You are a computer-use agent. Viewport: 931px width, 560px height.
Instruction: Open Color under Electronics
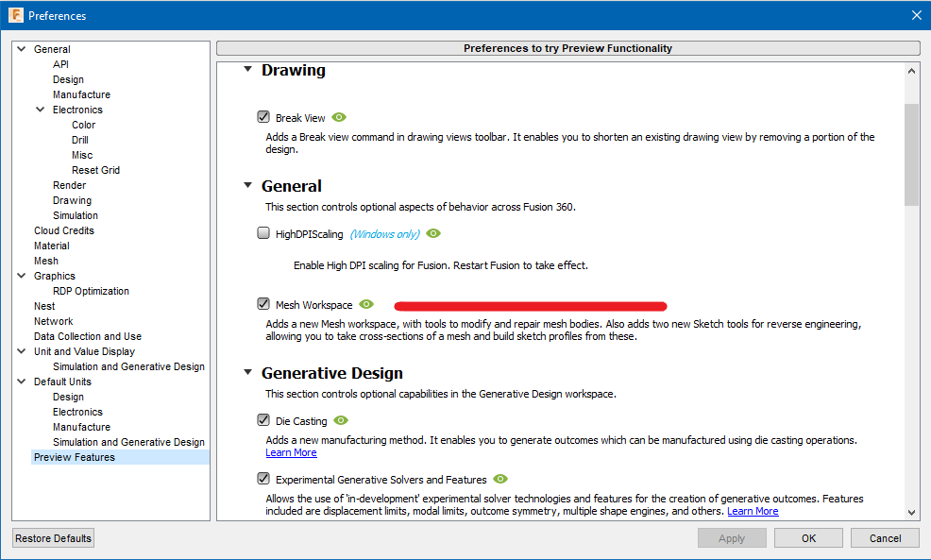[83, 125]
